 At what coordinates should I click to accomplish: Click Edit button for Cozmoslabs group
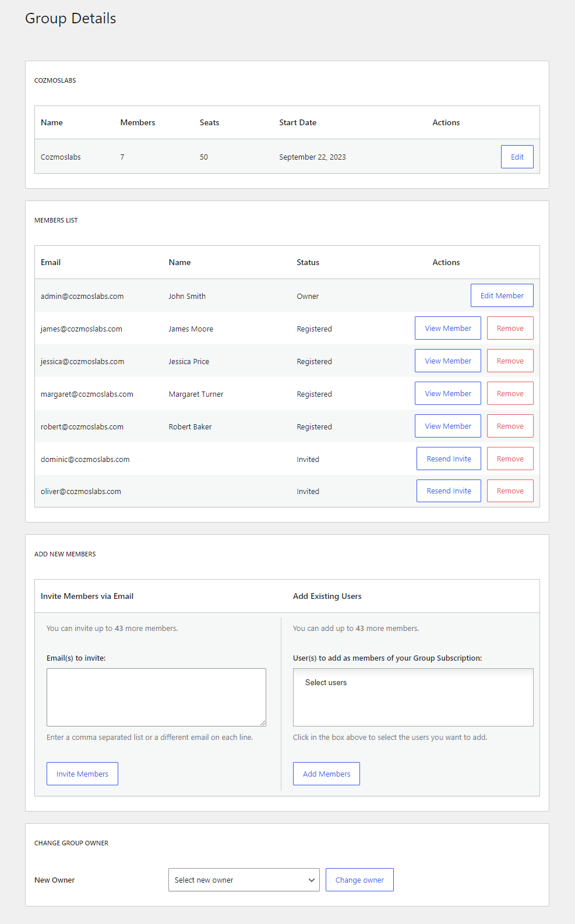(517, 157)
